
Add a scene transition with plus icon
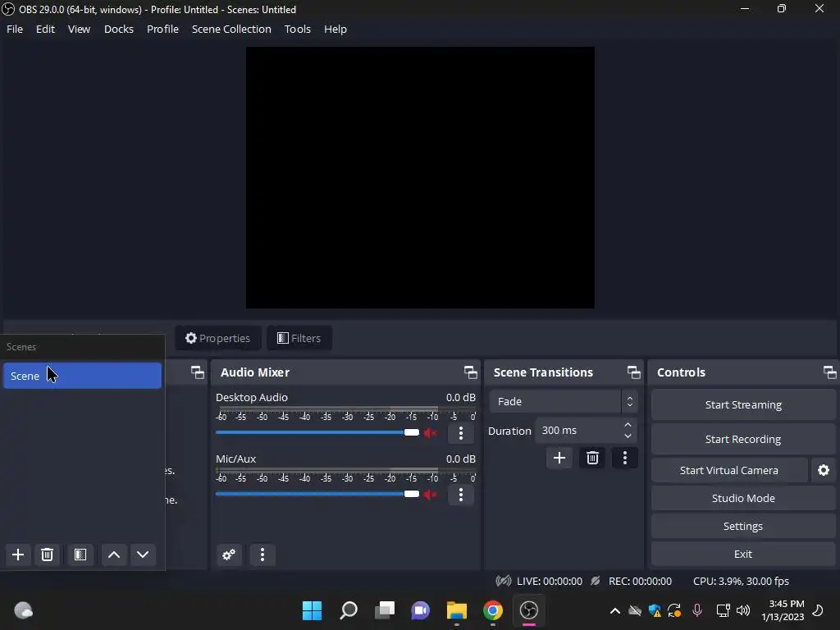pos(559,458)
